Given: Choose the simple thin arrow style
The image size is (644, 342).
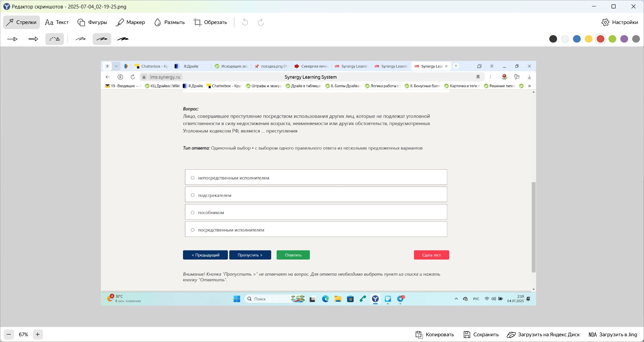Looking at the screenshot, I should (13, 39).
